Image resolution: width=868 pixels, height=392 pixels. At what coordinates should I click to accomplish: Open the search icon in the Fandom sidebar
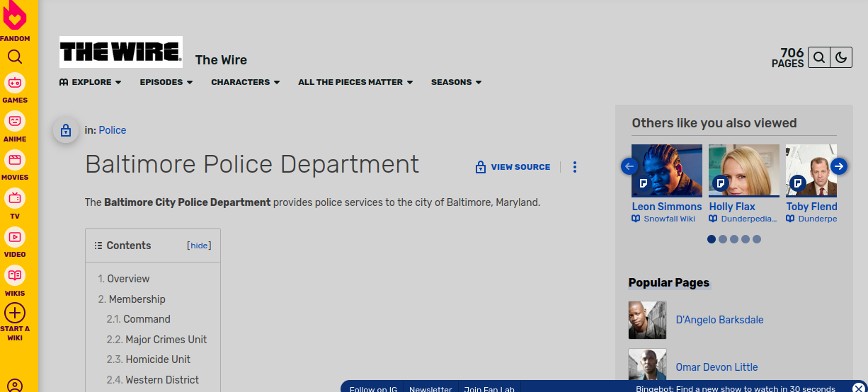pos(15,57)
